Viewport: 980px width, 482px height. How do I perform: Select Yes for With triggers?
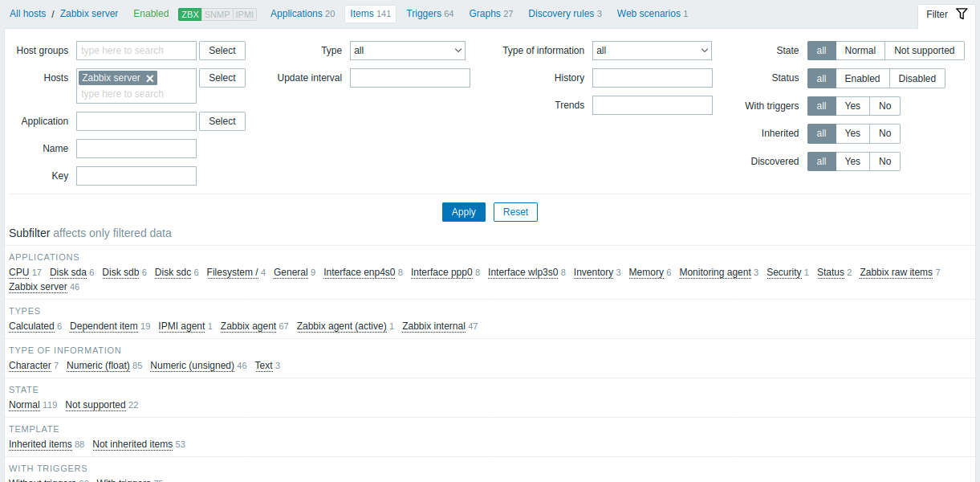tap(852, 106)
